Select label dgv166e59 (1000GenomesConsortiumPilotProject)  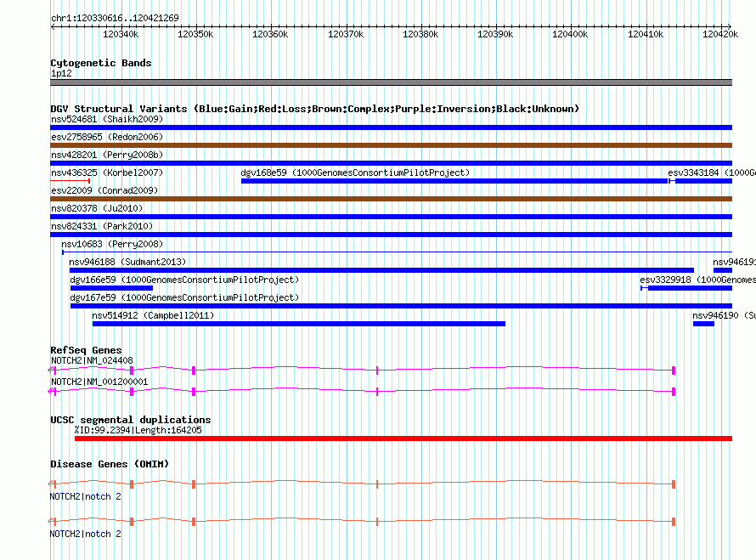click(x=184, y=280)
